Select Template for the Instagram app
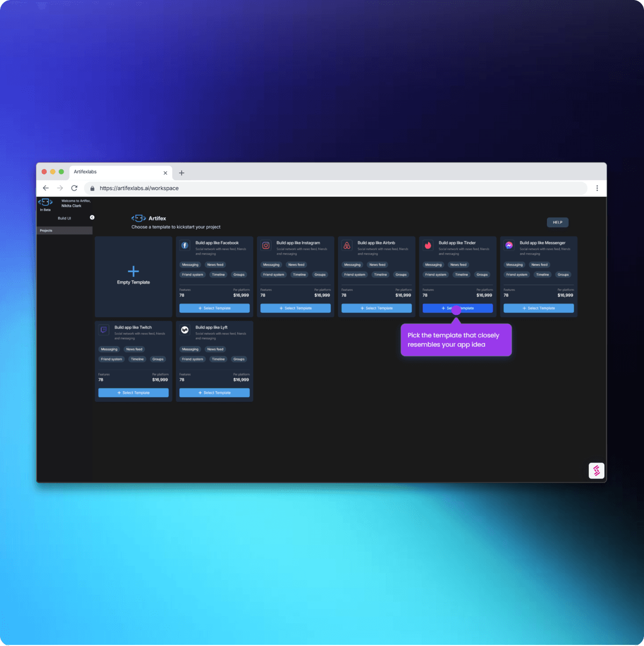The width and height of the screenshot is (644, 646). click(295, 308)
